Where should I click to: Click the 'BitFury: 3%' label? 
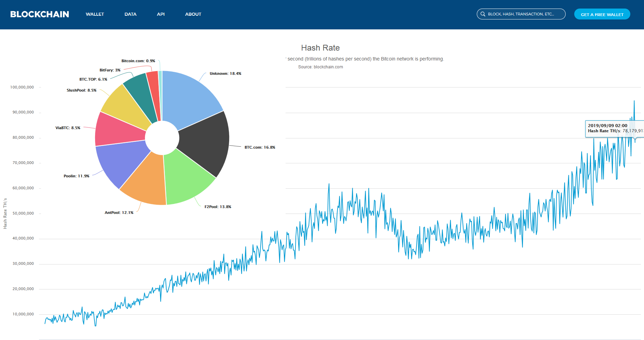tap(110, 70)
